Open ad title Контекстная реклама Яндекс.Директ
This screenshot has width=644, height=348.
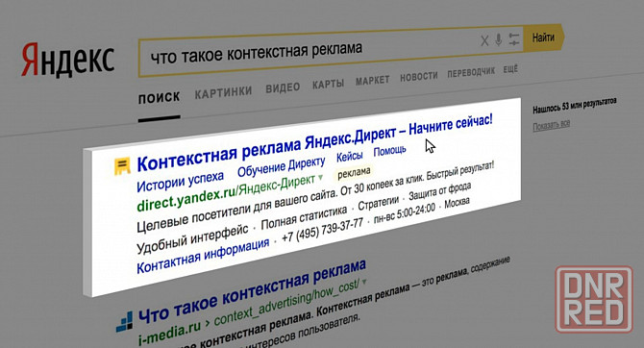(x=314, y=143)
